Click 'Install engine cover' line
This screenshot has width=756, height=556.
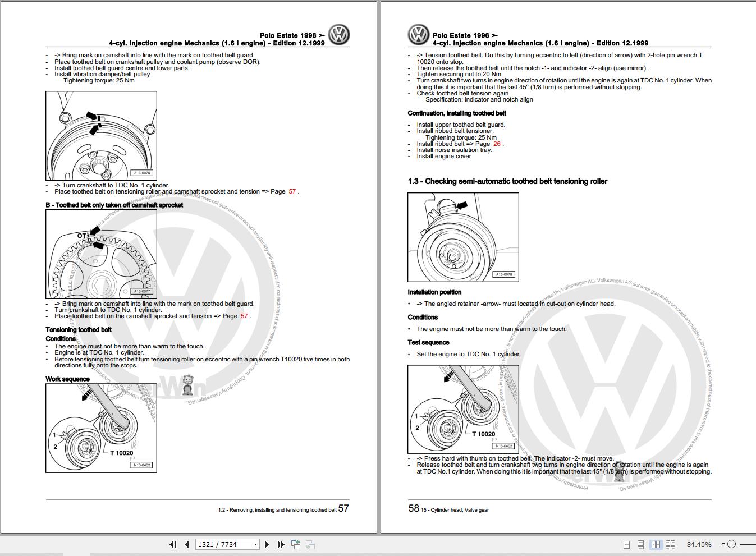(444, 156)
